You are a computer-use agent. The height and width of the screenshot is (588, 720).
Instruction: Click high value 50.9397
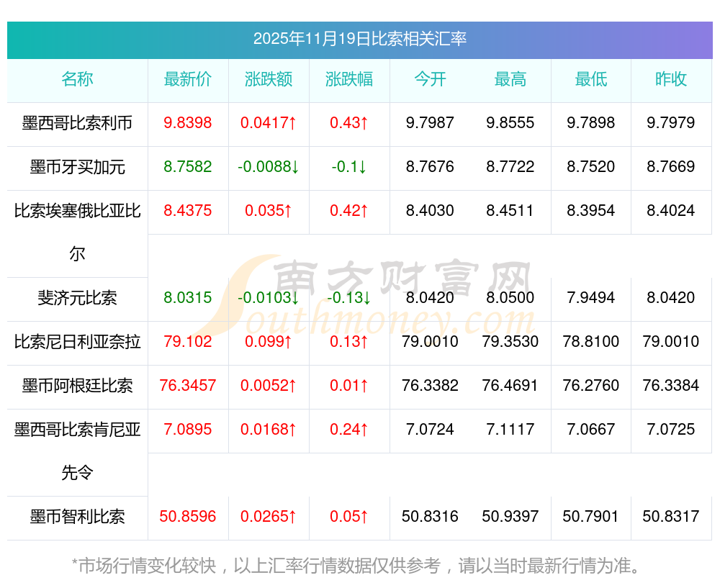coord(510,517)
